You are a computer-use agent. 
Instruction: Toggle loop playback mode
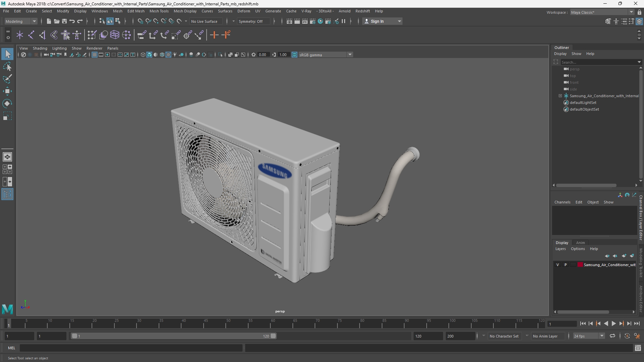click(x=612, y=336)
